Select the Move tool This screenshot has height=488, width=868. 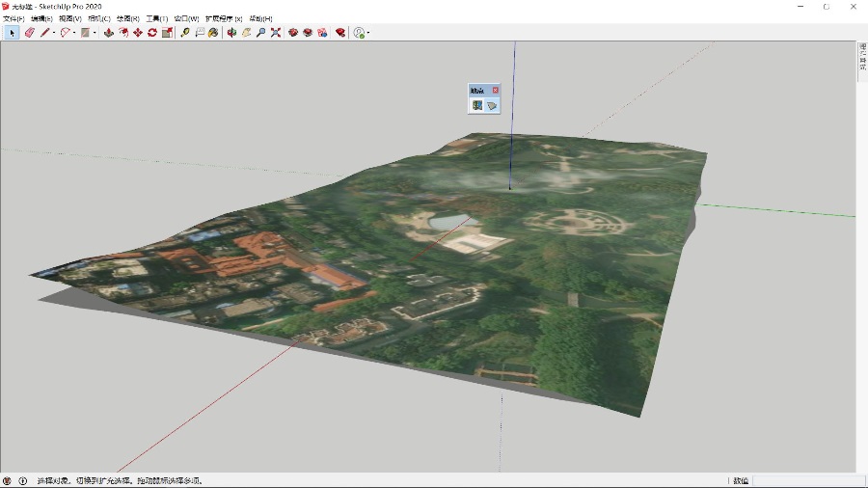138,33
